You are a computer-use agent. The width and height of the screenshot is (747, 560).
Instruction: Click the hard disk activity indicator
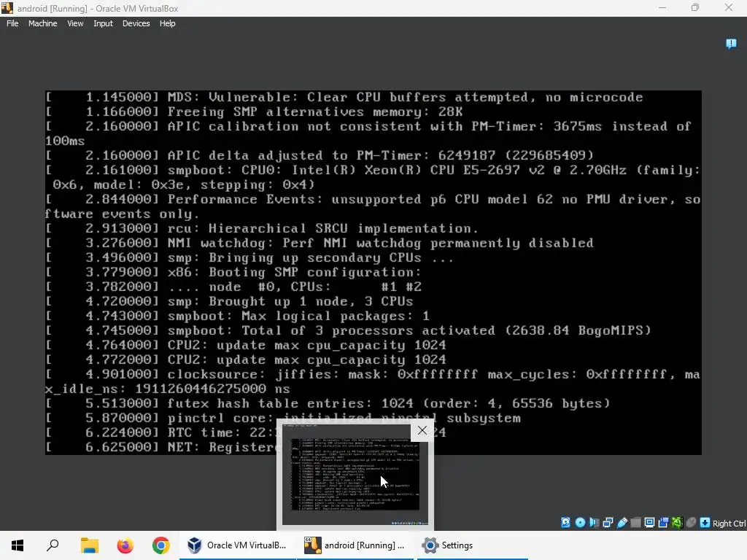[565, 522]
